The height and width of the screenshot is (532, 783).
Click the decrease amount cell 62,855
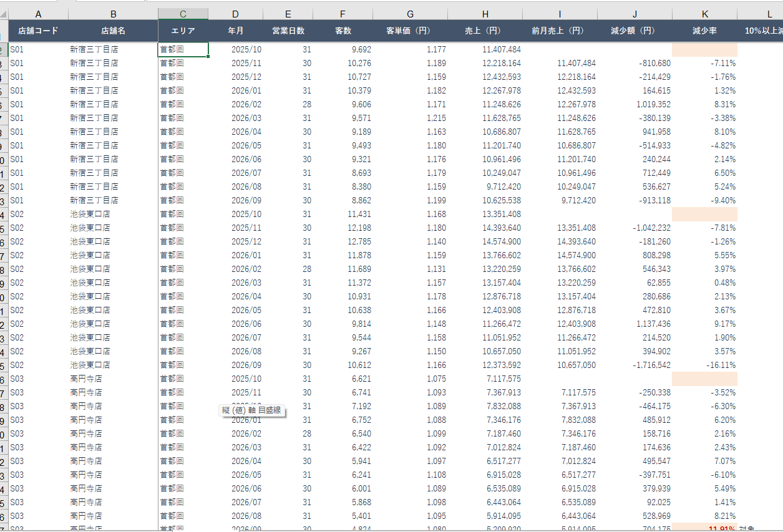tap(635, 283)
